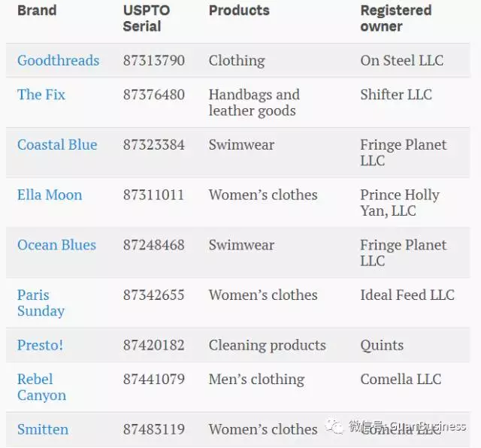Click the WeChat logo watermark icon
This screenshot has width=481, height=448.
pyautogui.click(x=335, y=427)
